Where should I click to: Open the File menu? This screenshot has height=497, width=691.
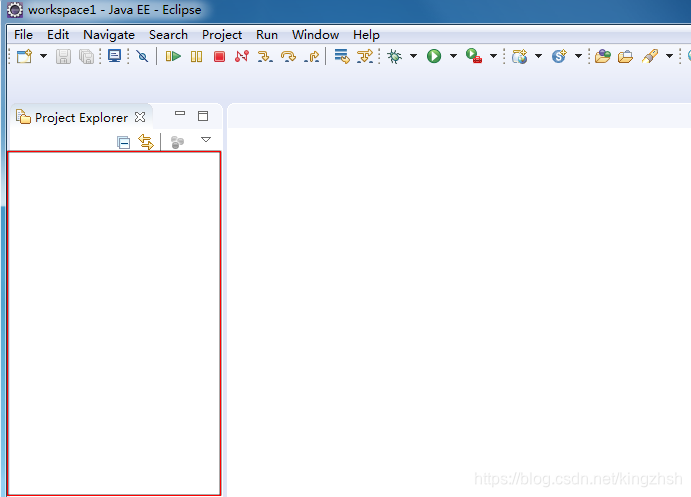click(23, 35)
